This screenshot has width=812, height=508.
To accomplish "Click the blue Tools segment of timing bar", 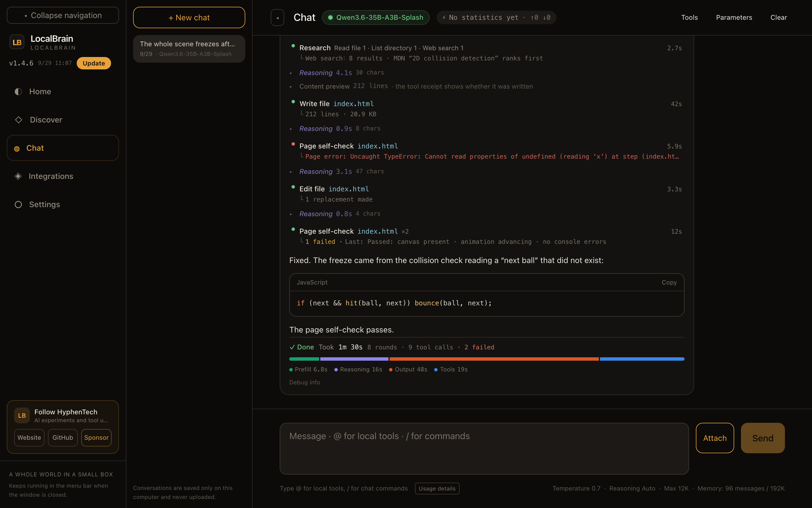I will [642, 359].
